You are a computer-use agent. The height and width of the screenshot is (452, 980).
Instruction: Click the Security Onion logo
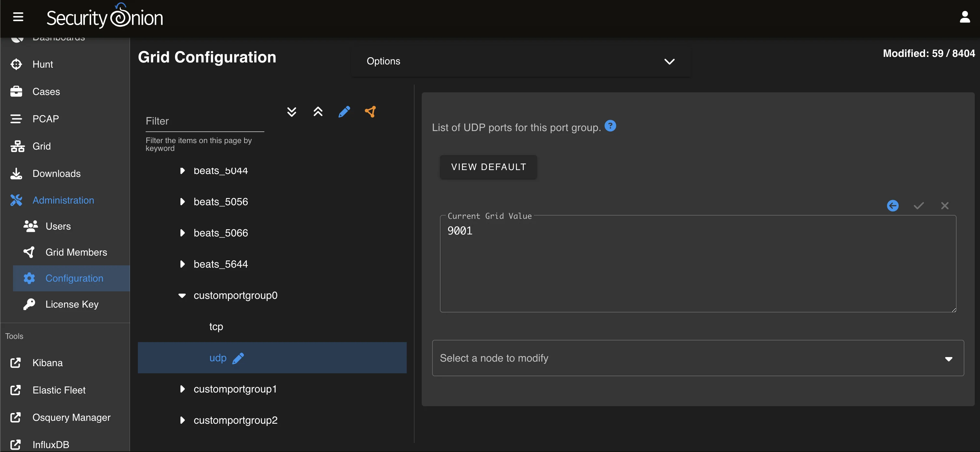click(105, 16)
